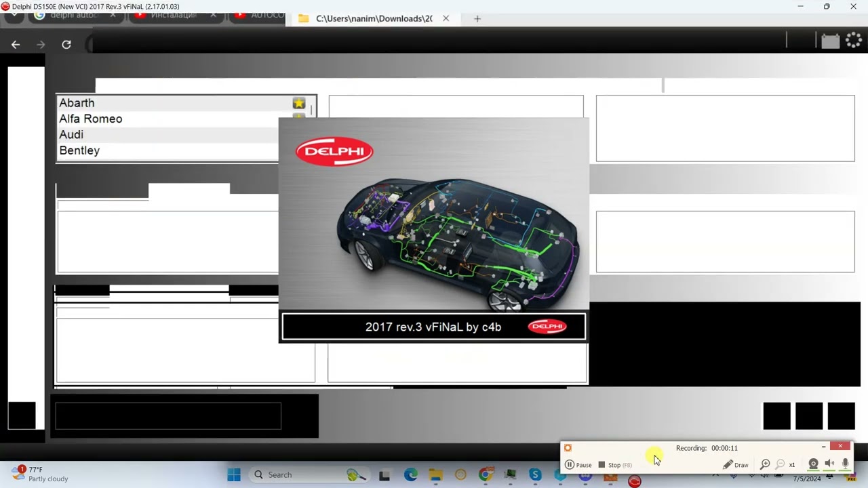Screen dimensions: 868x488
Task: Zoom out using the recorder magnifier minus
Action: tap(780, 464)
